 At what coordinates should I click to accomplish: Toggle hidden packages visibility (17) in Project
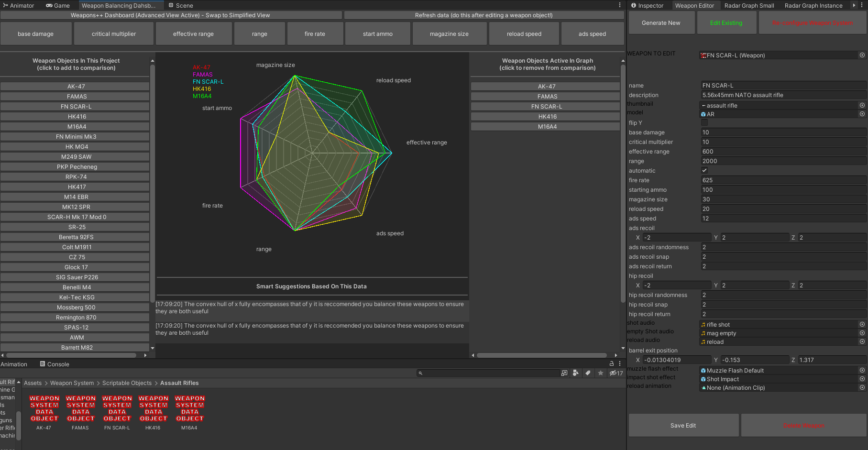(x=616, y=373)
